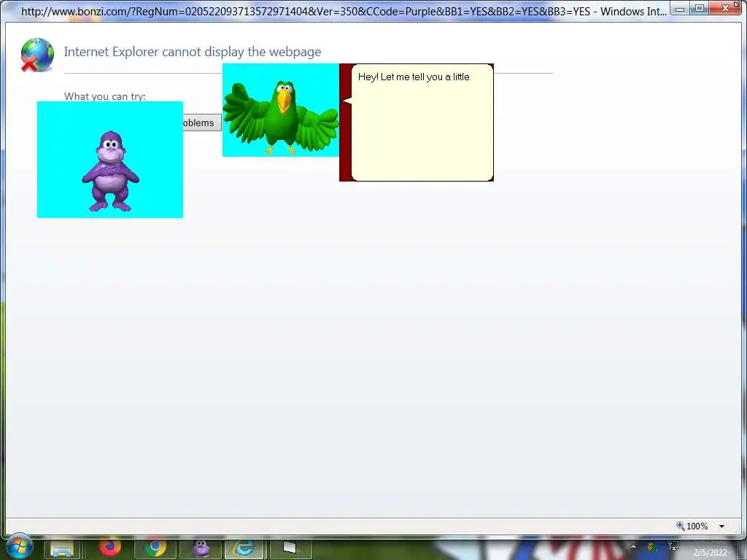Click the 'What you can try:' text
The image size is (747, 560).
tap(105, 96)
